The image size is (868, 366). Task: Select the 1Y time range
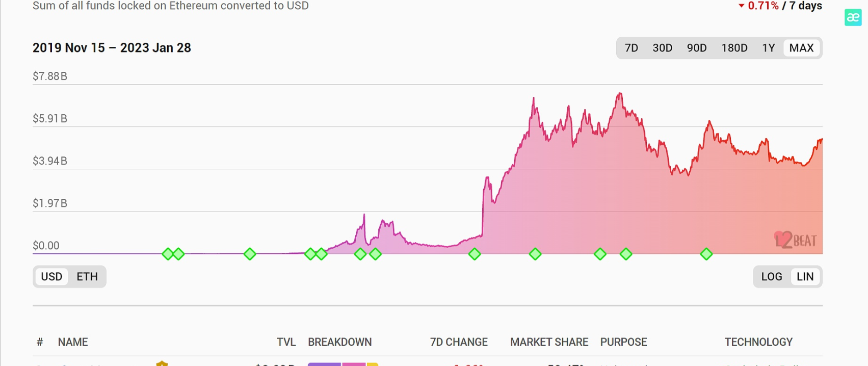768,48
